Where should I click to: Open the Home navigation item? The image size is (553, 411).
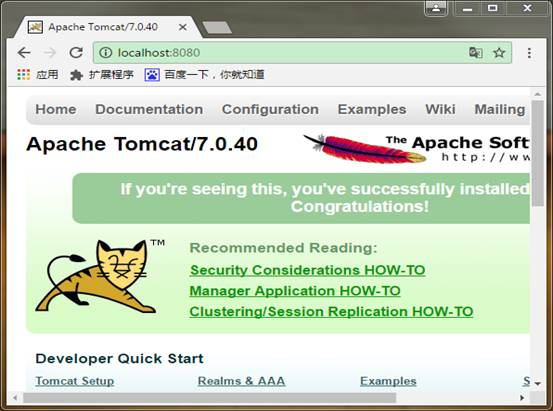point(56,109)
